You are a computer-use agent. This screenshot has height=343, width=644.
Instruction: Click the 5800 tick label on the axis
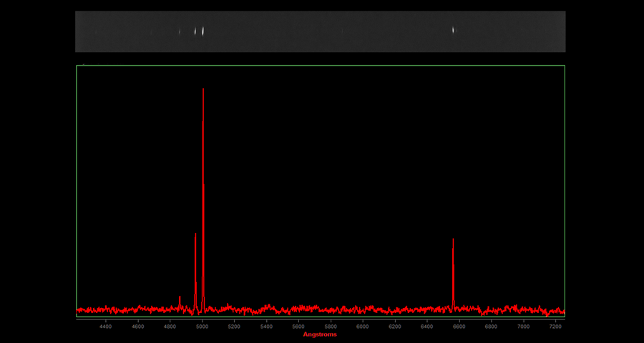tap(331, 327)
